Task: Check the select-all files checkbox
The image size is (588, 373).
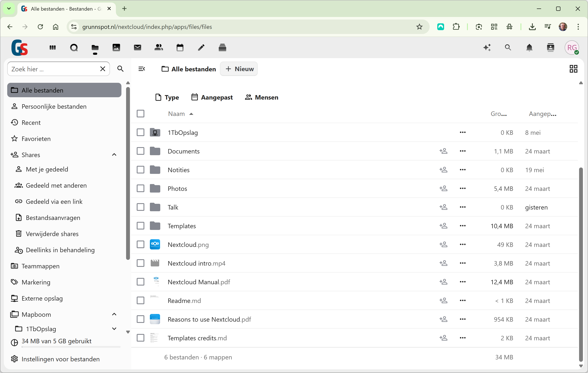Action: point(140,114)
